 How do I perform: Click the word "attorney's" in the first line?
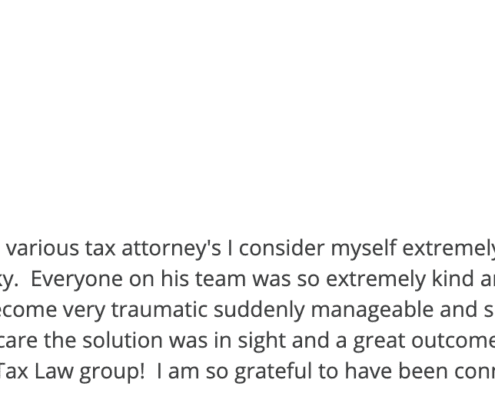pyautogui.click(x=171, y=248)
